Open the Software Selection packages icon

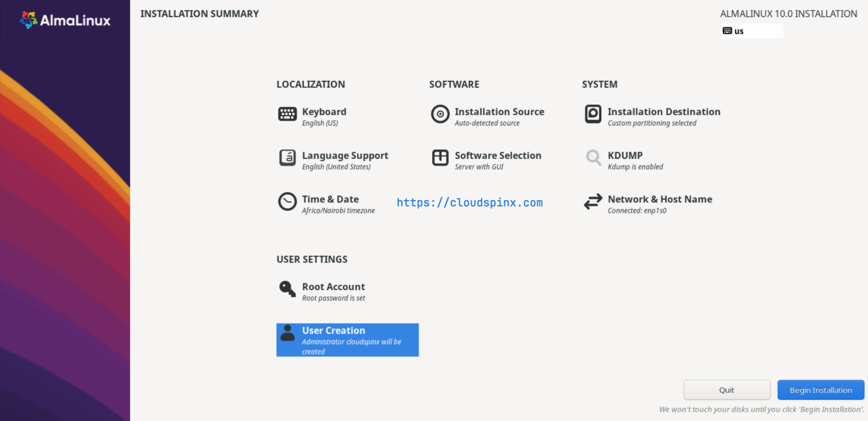coord(440,158)
